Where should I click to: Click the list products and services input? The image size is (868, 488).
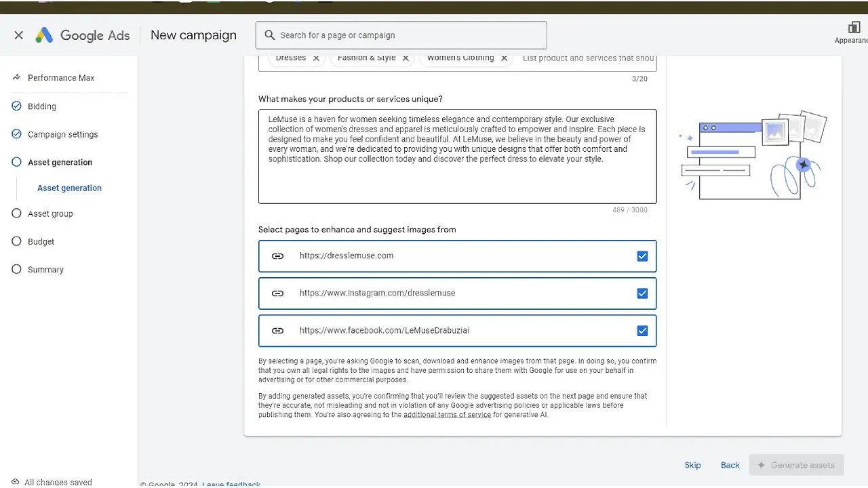click(x=587, y=58)
